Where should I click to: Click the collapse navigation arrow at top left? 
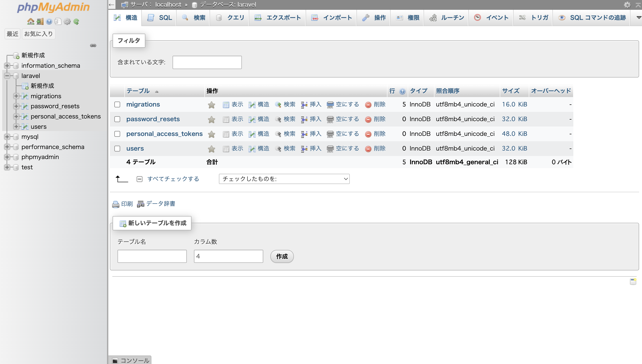coord(111,4)
